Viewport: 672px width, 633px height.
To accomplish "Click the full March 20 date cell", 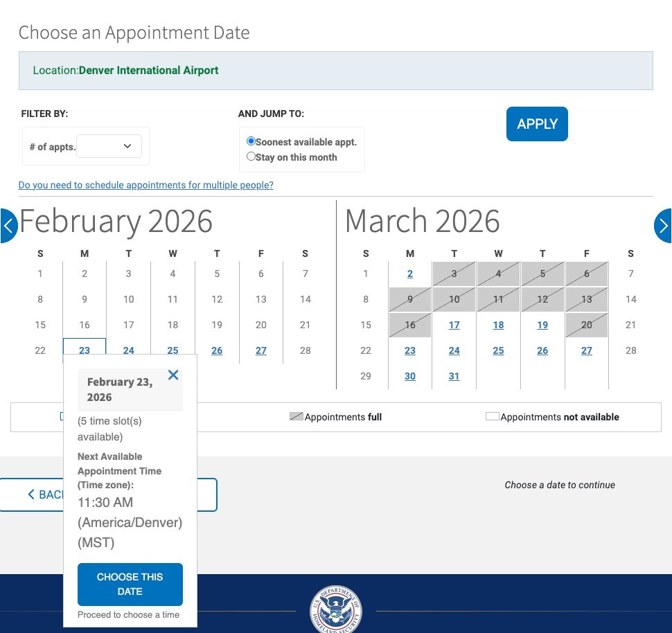I will (587, 326).
